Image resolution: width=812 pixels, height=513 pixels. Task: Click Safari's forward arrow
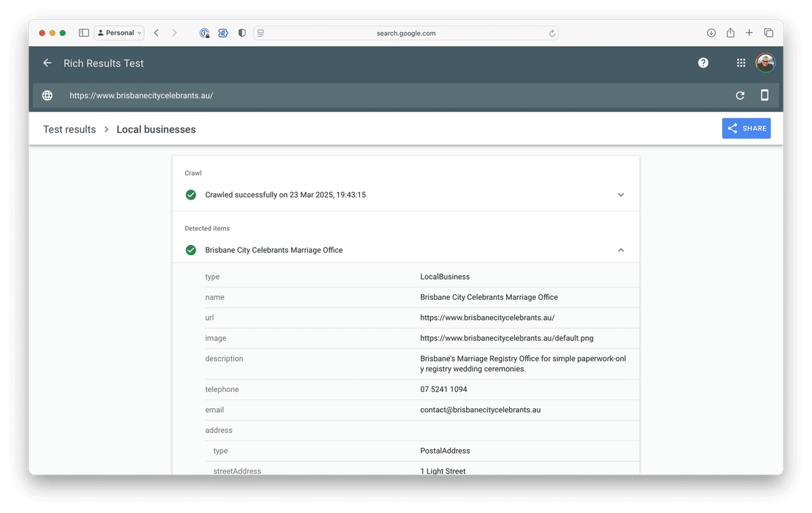tap(174, 32)
